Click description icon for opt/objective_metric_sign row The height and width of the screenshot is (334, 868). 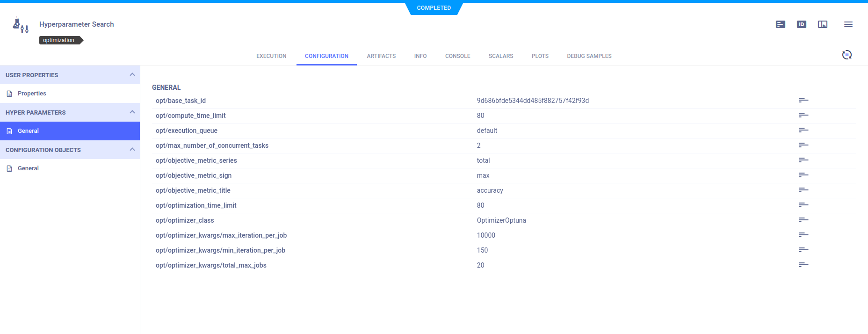point(803,175)
